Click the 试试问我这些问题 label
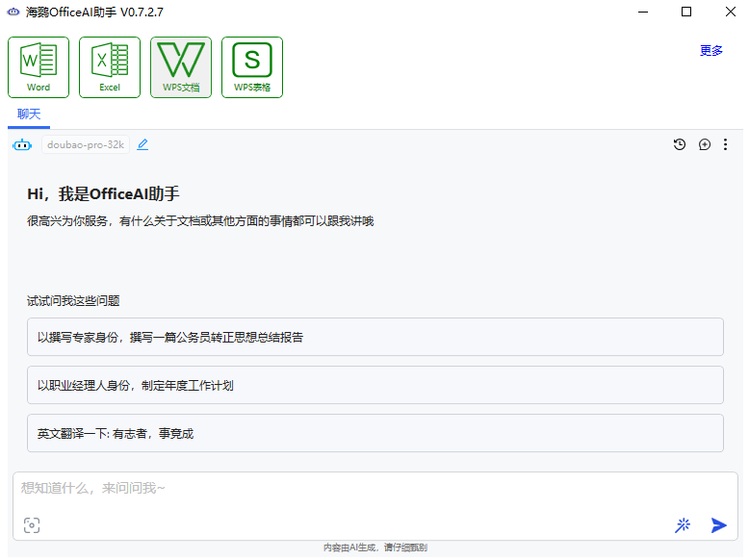Screen dimensions: 749x560 73,301
